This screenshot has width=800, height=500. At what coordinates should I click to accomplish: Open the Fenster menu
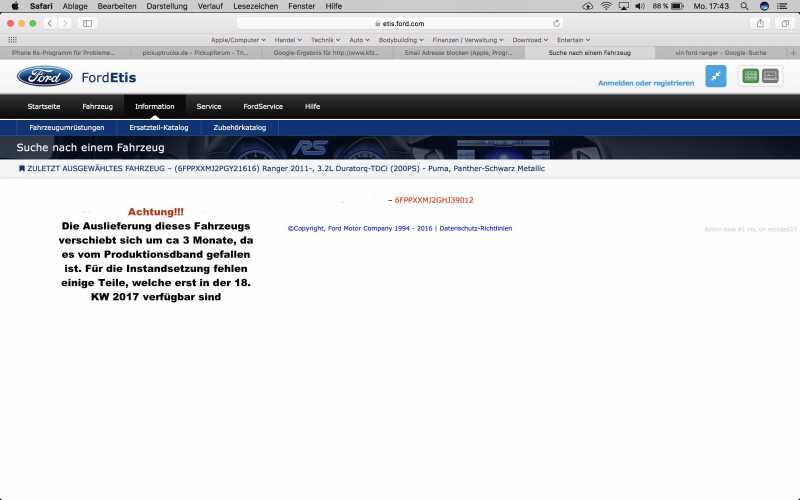tap(302, 6)
